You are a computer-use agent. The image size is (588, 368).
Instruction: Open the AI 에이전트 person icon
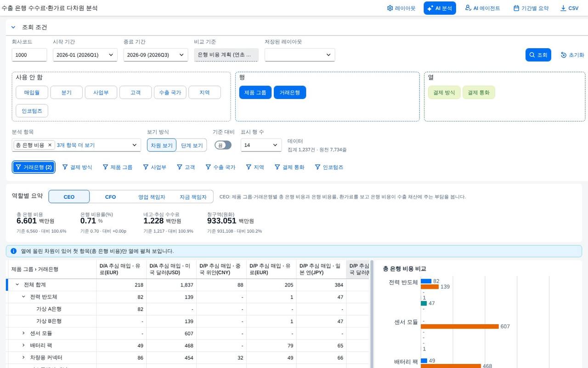(482, 8)
